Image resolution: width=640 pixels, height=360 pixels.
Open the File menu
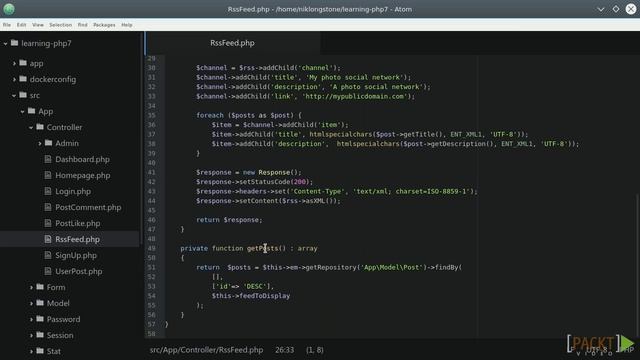coord(7,25)
